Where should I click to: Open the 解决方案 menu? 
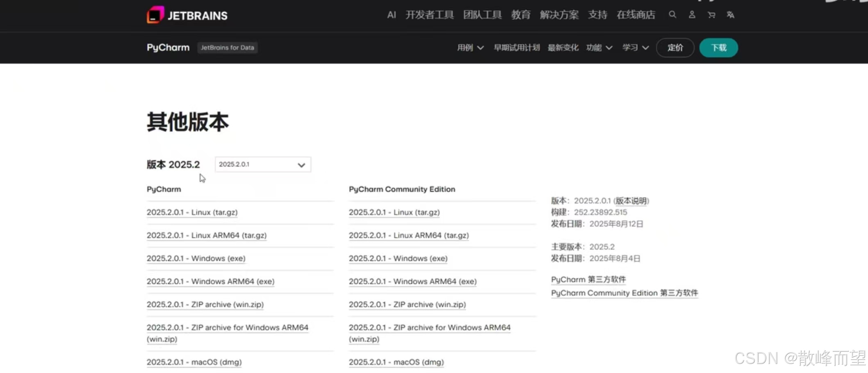(559, 15)
